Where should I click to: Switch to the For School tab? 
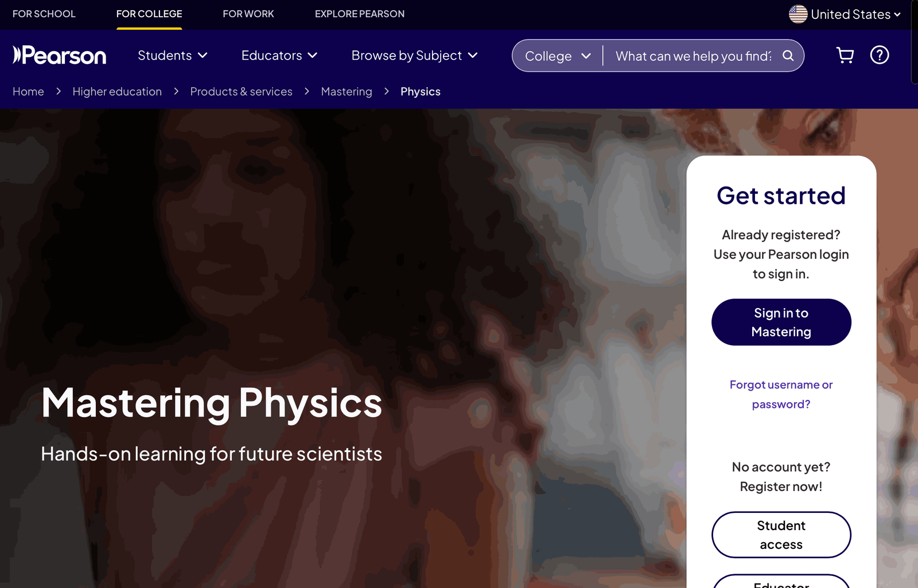44,14
